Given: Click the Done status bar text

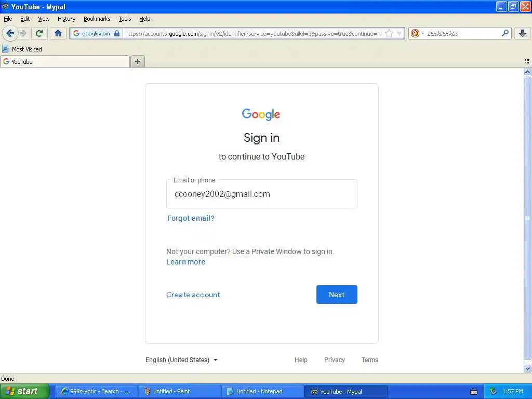Looking at the screenshot, I should coord(7,379).
